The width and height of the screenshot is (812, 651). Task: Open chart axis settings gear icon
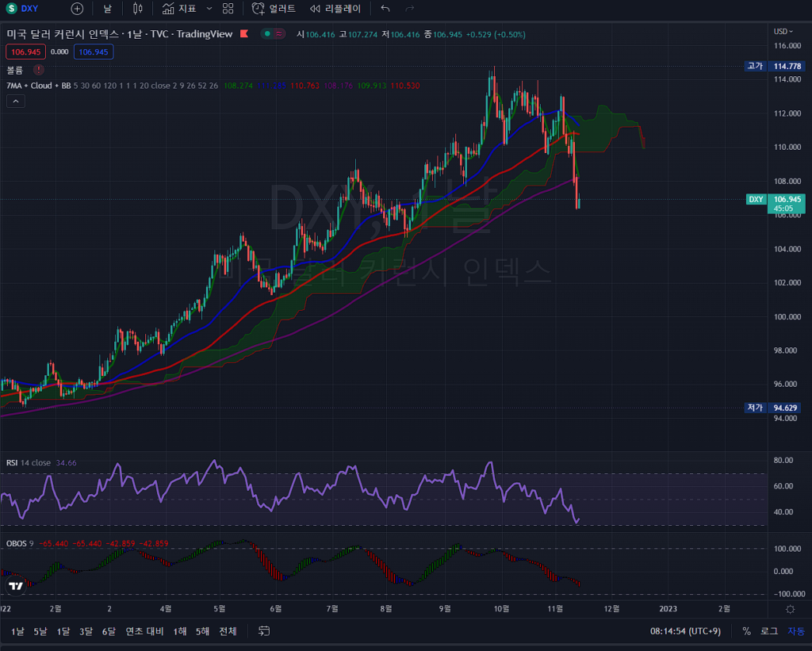(x=790, y=609)
